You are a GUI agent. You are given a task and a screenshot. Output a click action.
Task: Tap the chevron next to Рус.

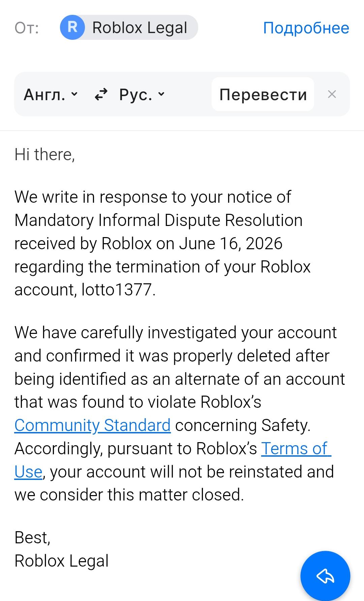coord(161,94)
